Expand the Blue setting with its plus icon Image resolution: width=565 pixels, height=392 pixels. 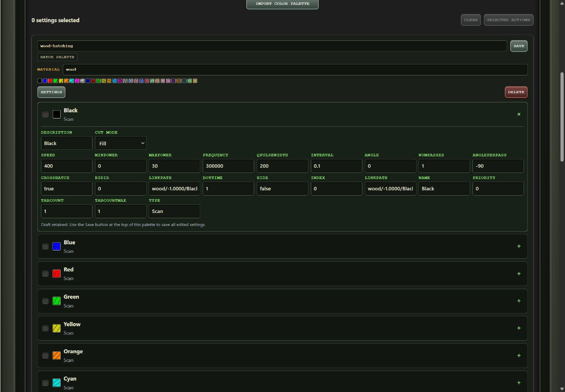pos(519,246)
